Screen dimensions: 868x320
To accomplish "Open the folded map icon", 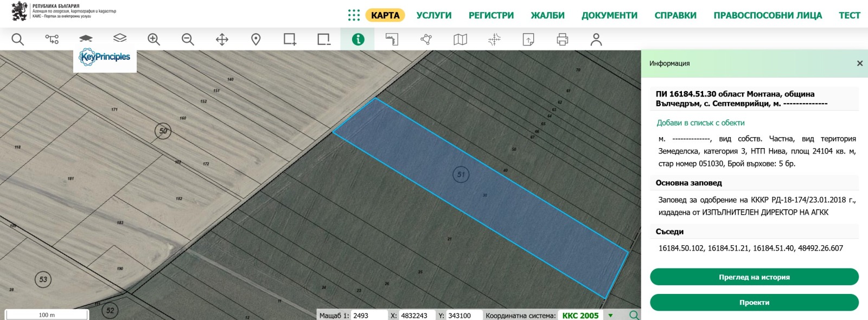I will (460, 39).
